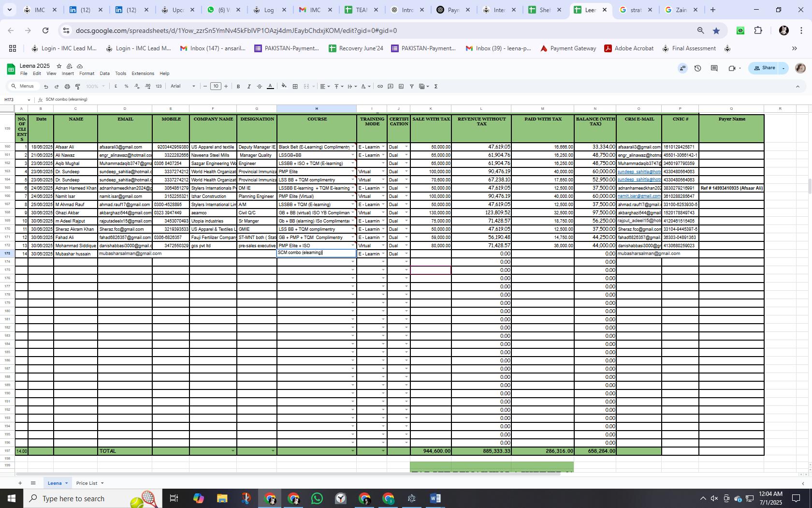Click the redo icon in toolbar
Image resolution: width=812 pixels, height=508 pixels.
[x=57, y=87]
